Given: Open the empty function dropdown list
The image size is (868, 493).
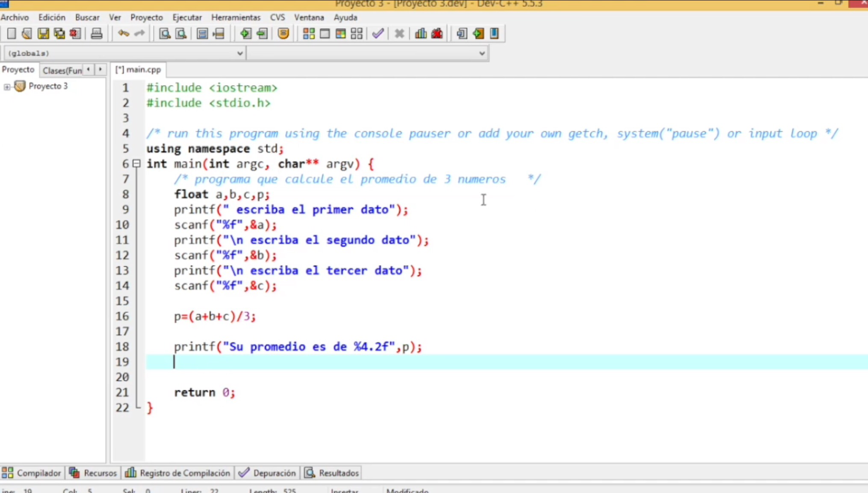Looking at the screenshot, I should tap(482, 53).
